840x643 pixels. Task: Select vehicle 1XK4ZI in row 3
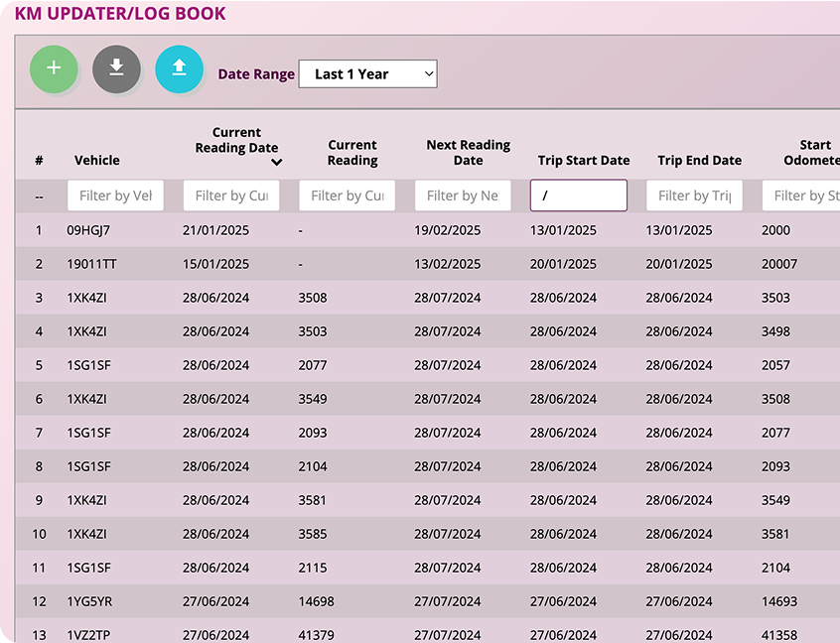[x=86, y=298]
